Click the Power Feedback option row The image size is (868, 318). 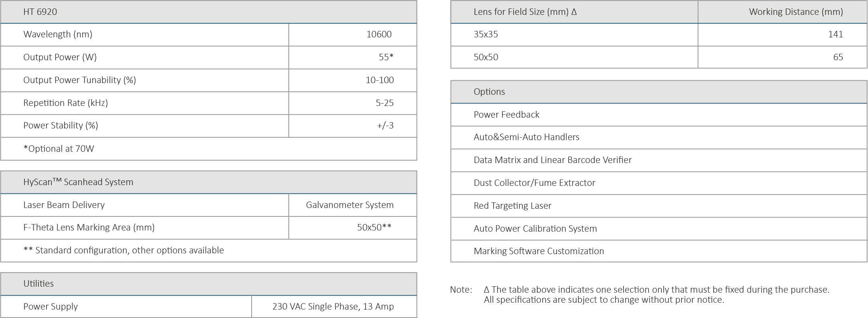tap(506, 115)
